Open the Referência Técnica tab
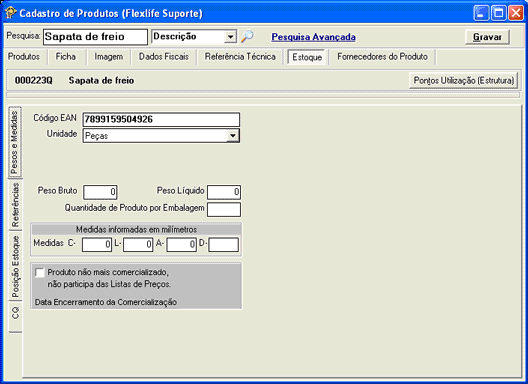The height and width of the screenshot is (384, 528). point(240,56)
